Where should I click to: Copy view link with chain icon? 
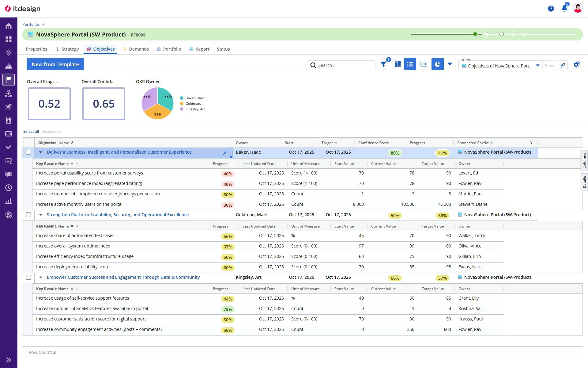click(563, 65)
